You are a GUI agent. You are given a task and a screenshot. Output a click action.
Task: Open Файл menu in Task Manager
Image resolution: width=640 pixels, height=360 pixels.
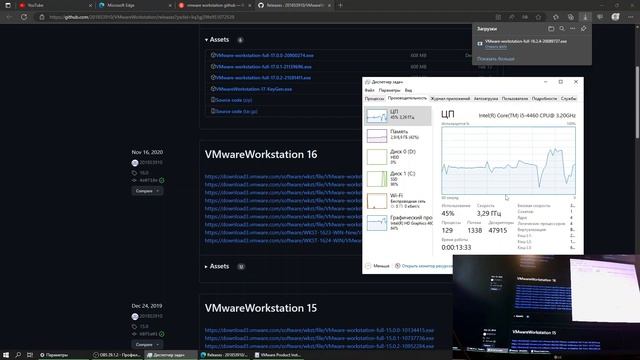369,90
